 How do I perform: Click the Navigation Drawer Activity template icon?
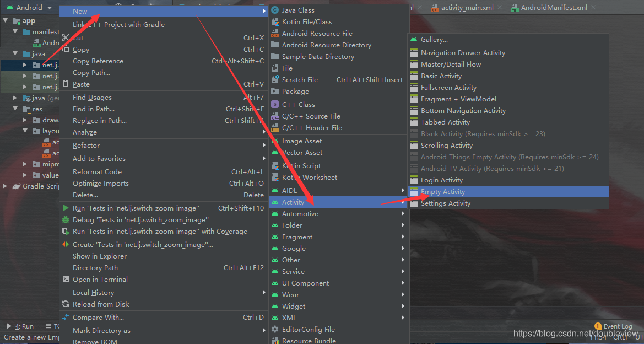coord(414,52)
